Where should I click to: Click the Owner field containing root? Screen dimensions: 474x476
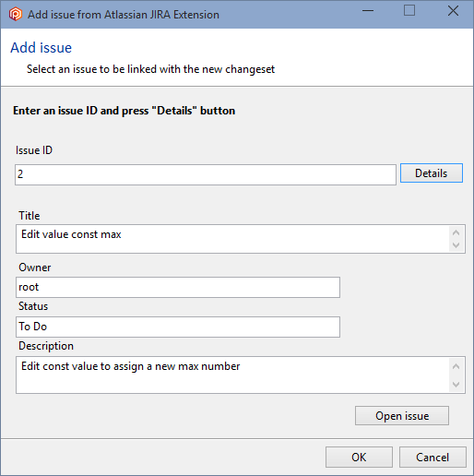click(x=178, y=287)
